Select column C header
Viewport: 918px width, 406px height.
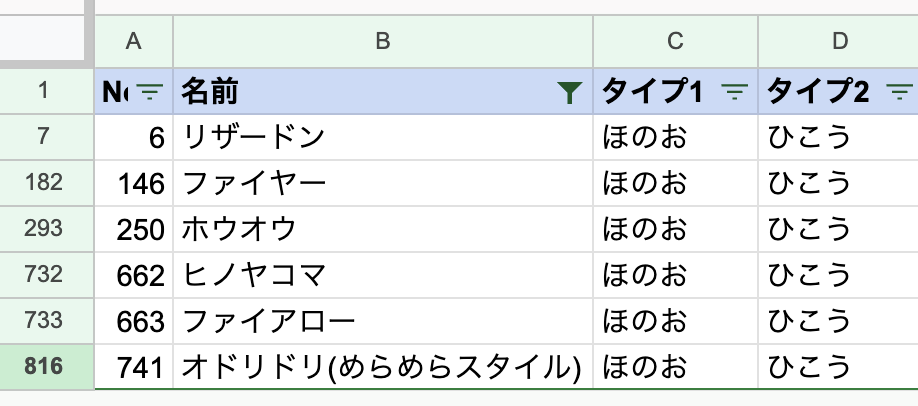point(675,42)
